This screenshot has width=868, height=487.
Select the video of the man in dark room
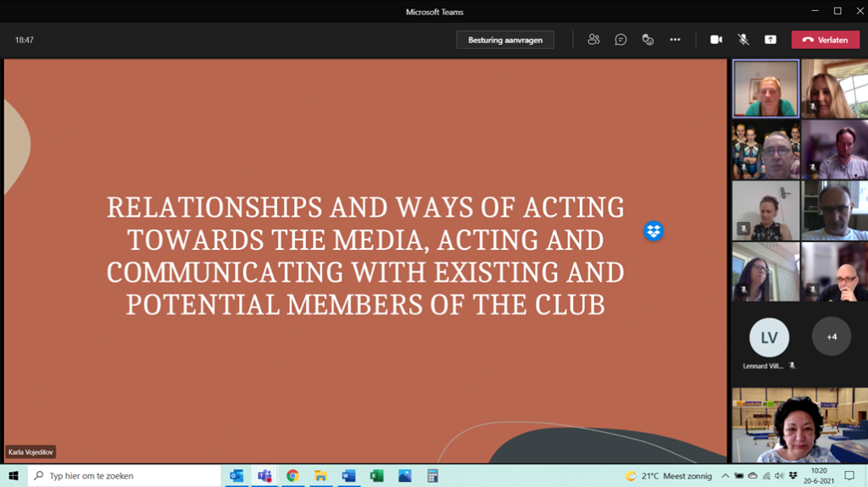[834, 150]
